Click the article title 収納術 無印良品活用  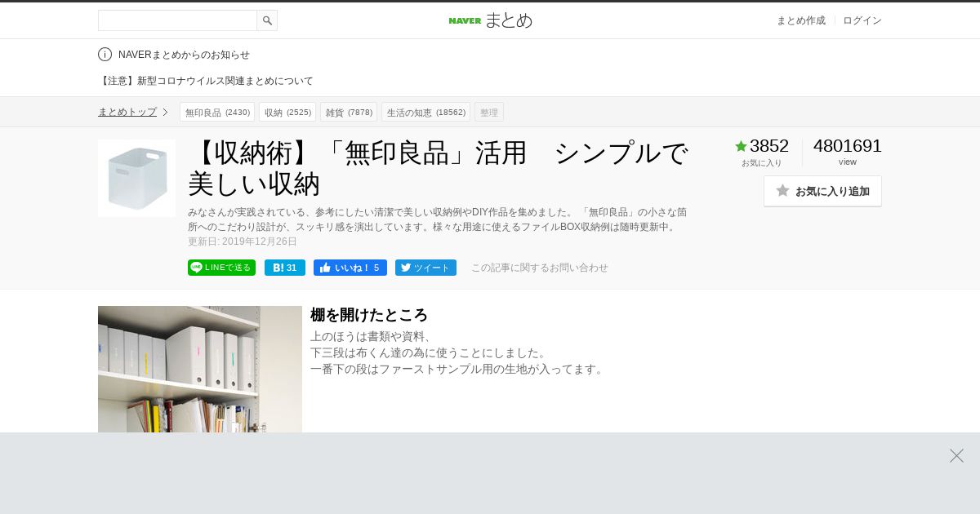(x=439, y=168)
